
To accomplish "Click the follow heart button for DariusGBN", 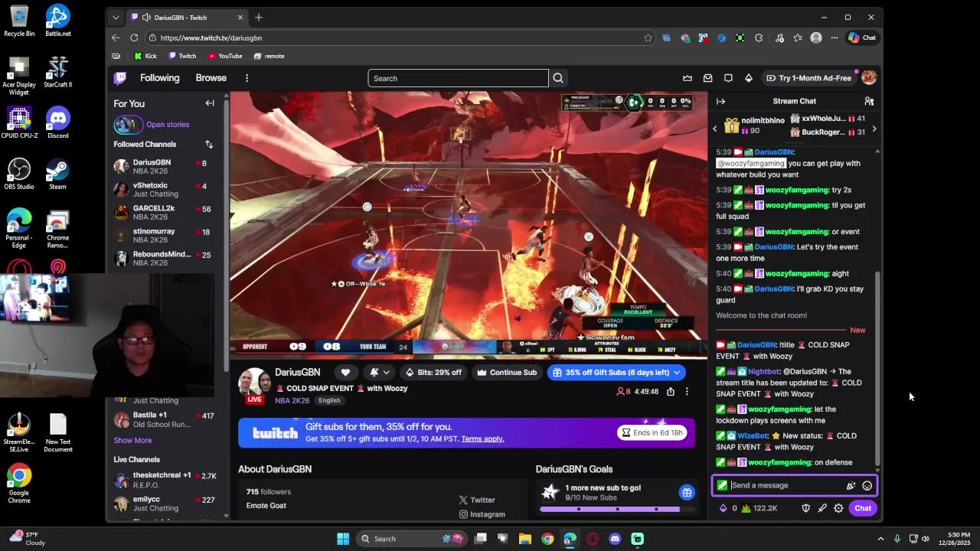I will point(345,373).
